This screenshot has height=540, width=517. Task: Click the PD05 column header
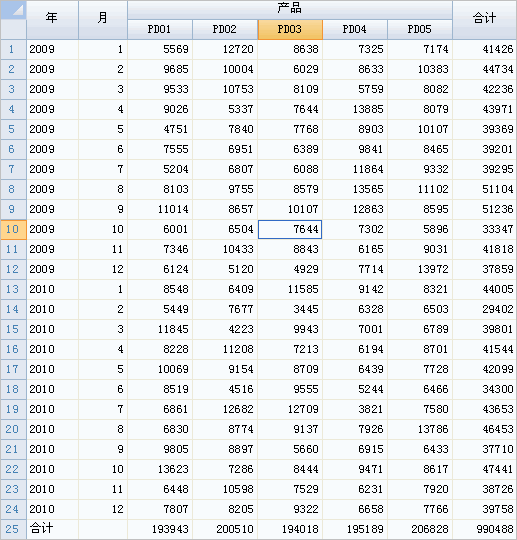[420, 29]
